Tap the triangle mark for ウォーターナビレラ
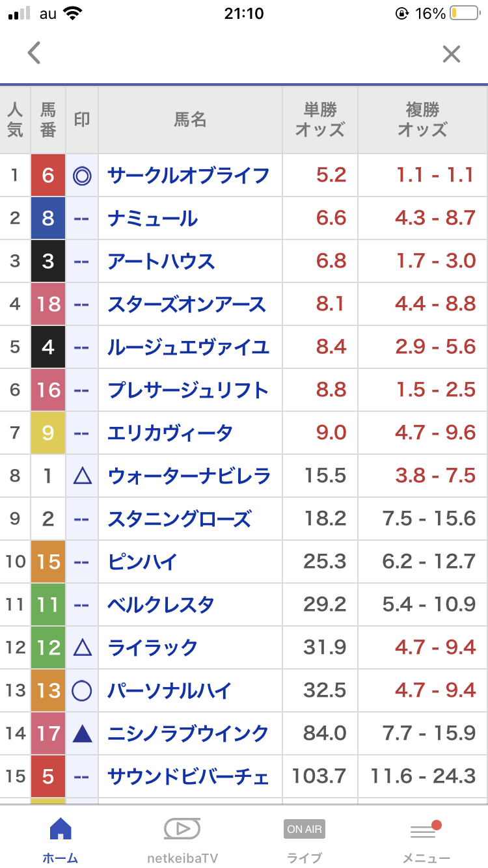This screenshot has width=488, height=868. pos(82,476)
